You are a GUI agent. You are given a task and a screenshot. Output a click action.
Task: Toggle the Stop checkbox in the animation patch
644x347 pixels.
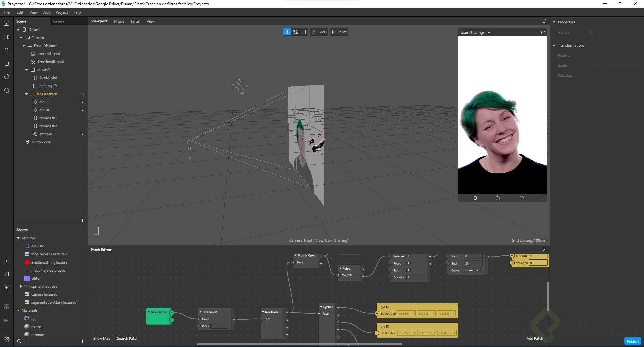(x=408, y=270)
